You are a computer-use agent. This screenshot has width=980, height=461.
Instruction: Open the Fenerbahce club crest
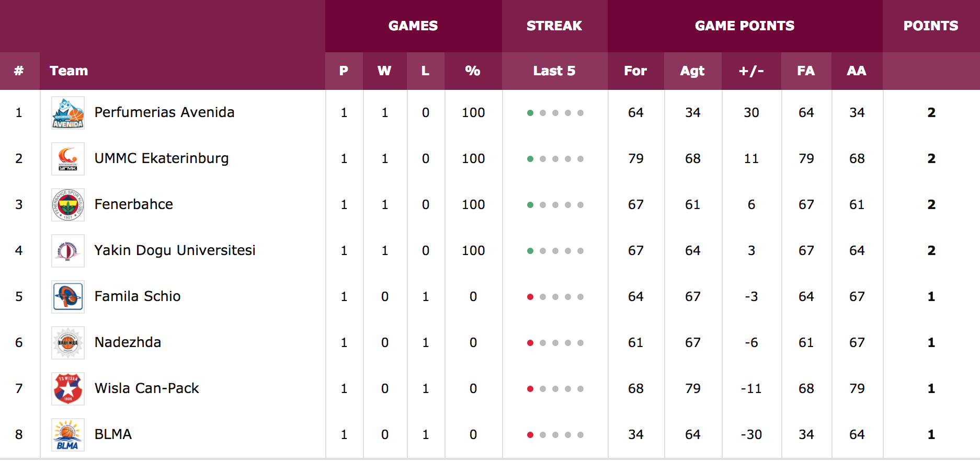(68, 205)
